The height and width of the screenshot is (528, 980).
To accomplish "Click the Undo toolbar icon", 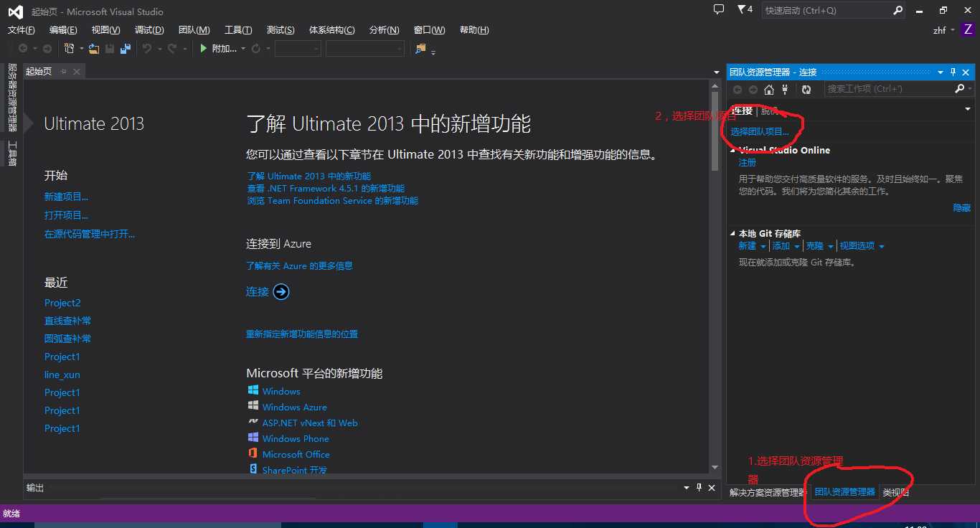I will [x=146, y=49].
